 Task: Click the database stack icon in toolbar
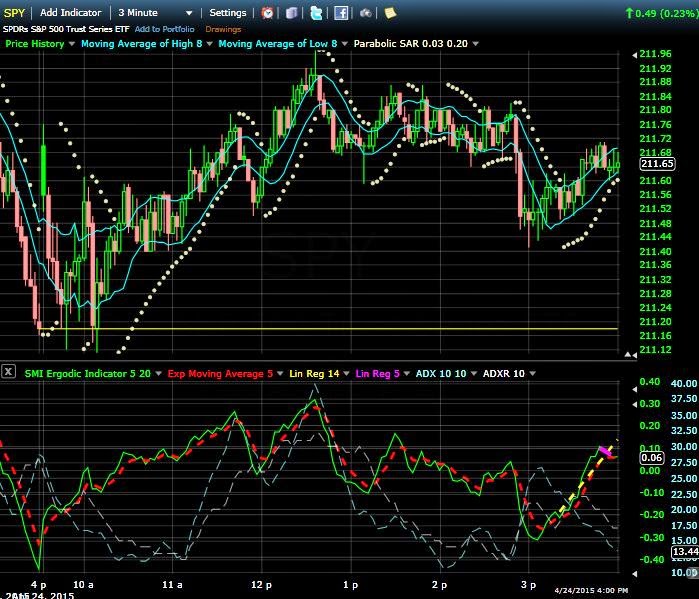pyautogui.click(x=292, y=13)
